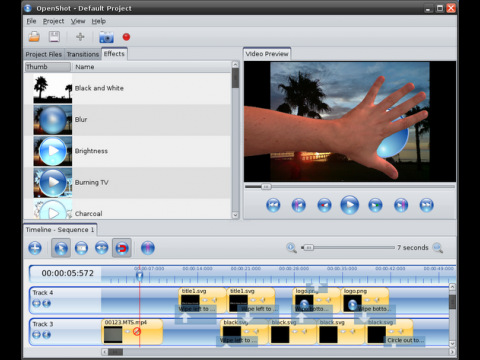Select the last logo.png clip on Track 4
This screenshot has width=480, height=360.
pos(365,300)
